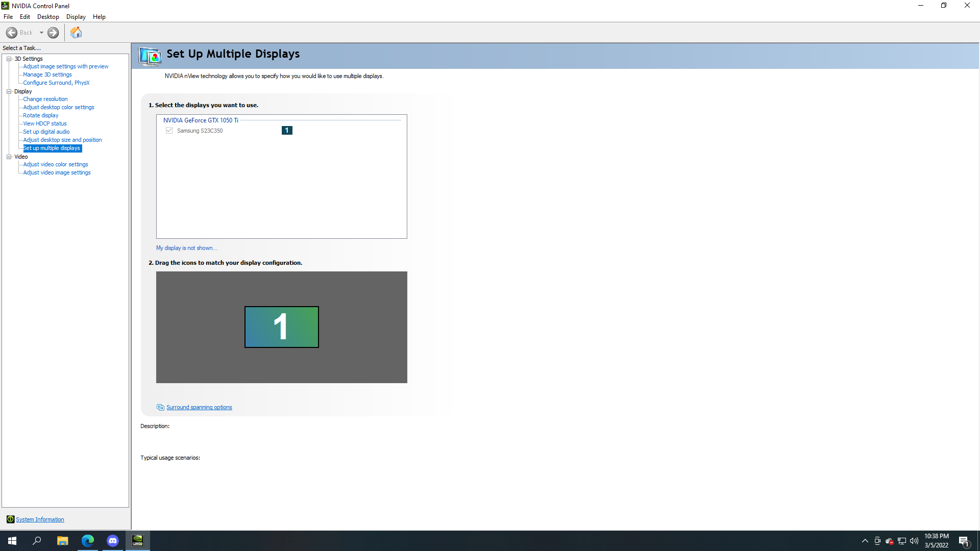980x551 pixels.
Task: Click NVIDIA Control Panel taskbar icon
Action: pos(138,541)
